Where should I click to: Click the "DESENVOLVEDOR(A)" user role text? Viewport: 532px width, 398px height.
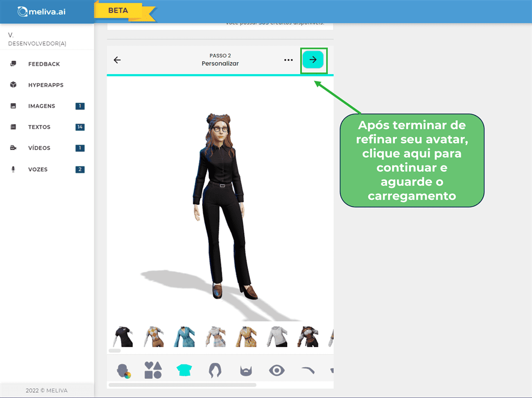point(37,44)
